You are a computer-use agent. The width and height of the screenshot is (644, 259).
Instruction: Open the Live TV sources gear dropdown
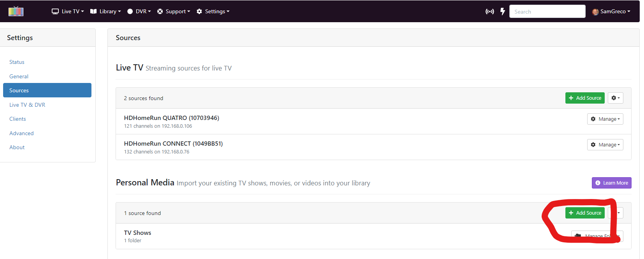click(615, 98)
